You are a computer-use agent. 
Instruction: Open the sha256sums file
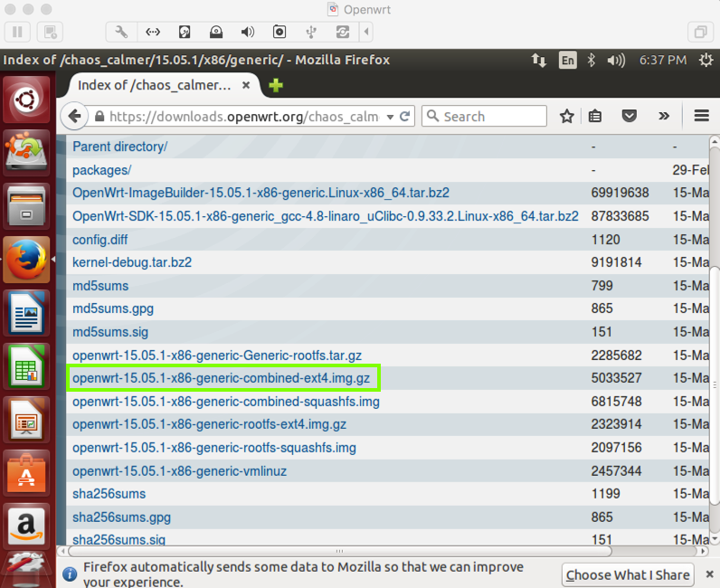[109, 494]
